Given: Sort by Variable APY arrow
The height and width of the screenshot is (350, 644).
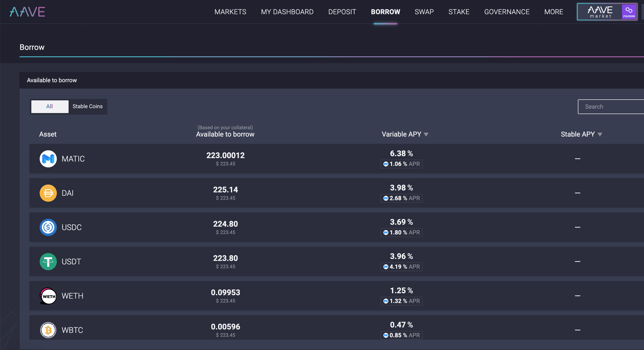Looking at the screenshot, I should click(x=426, y=134).
